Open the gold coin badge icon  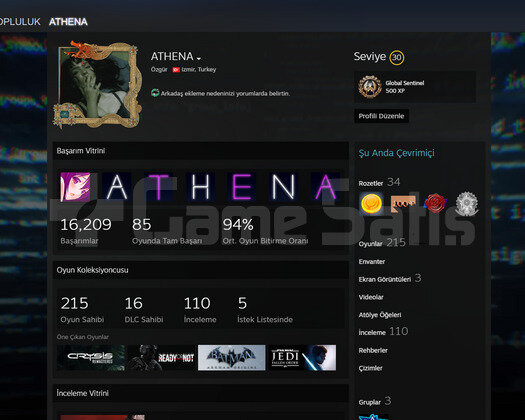(x=371, y=203)
